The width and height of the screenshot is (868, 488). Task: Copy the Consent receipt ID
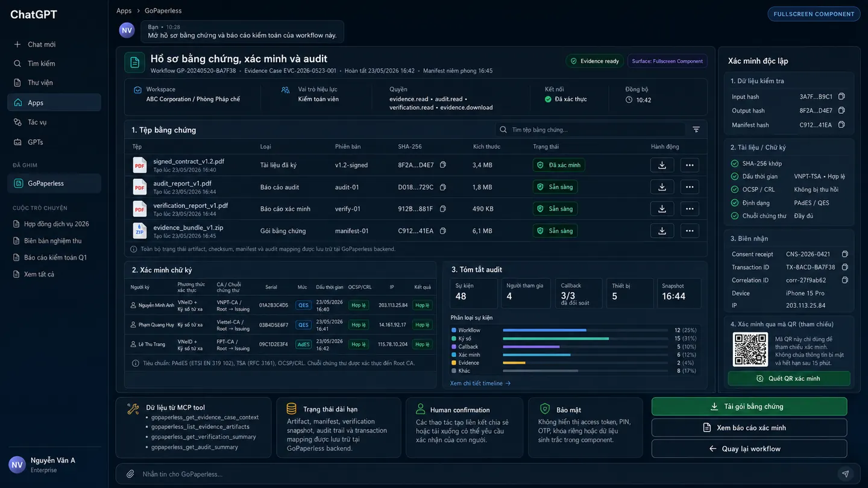(x=844, y=254)
